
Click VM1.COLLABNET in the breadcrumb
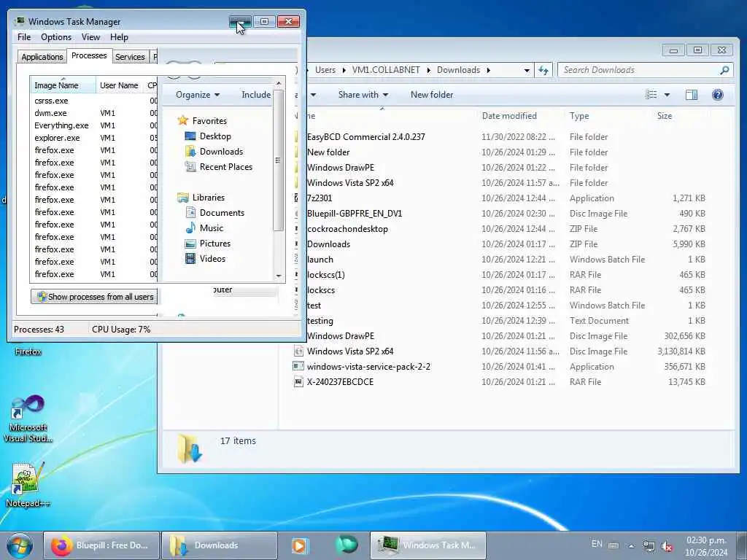386,70
